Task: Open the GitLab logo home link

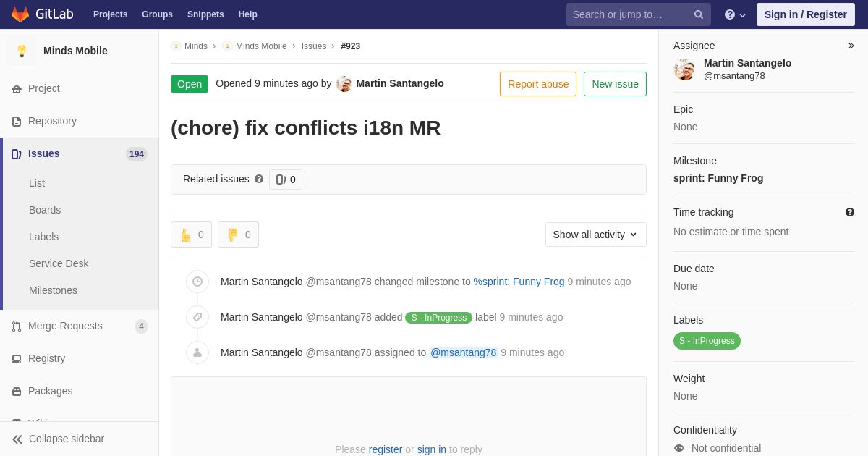Action: (x=42, y=14)
